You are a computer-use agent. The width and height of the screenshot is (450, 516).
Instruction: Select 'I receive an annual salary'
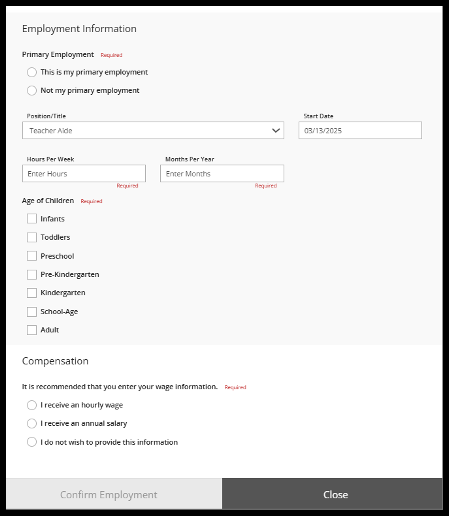click(32, 423)
